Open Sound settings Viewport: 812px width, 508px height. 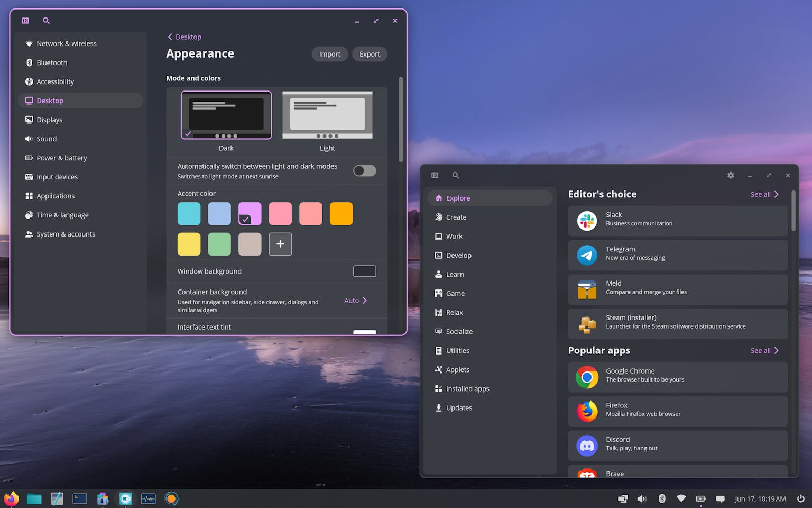click(81, 139)
